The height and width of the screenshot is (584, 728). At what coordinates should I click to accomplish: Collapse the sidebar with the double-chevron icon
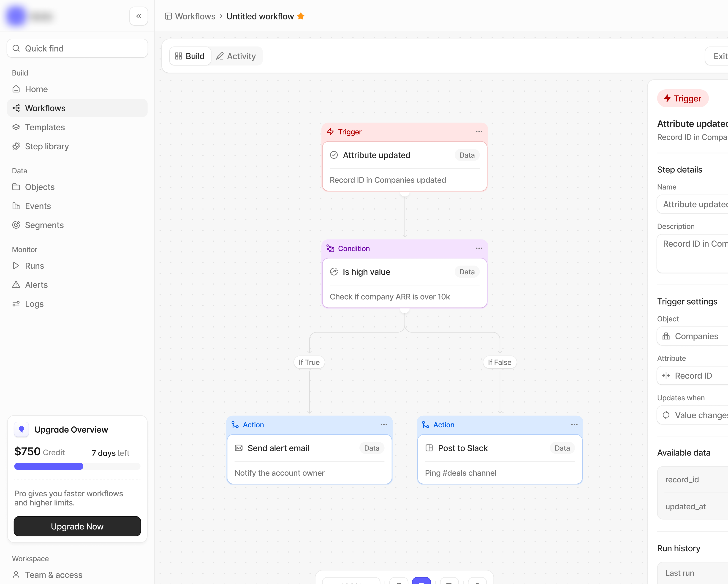(139, 16)
